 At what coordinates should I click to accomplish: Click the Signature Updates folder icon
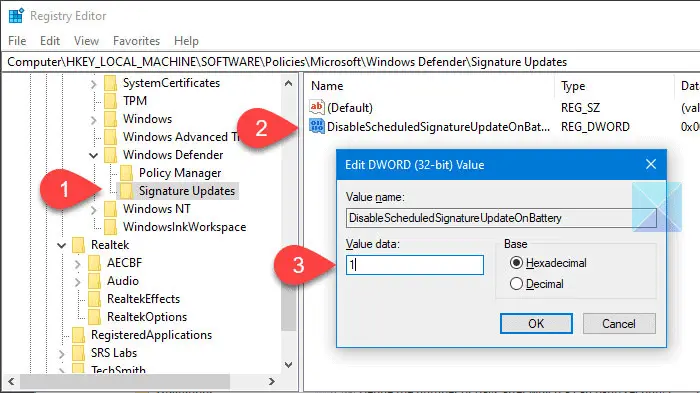(x=126, y=191)
